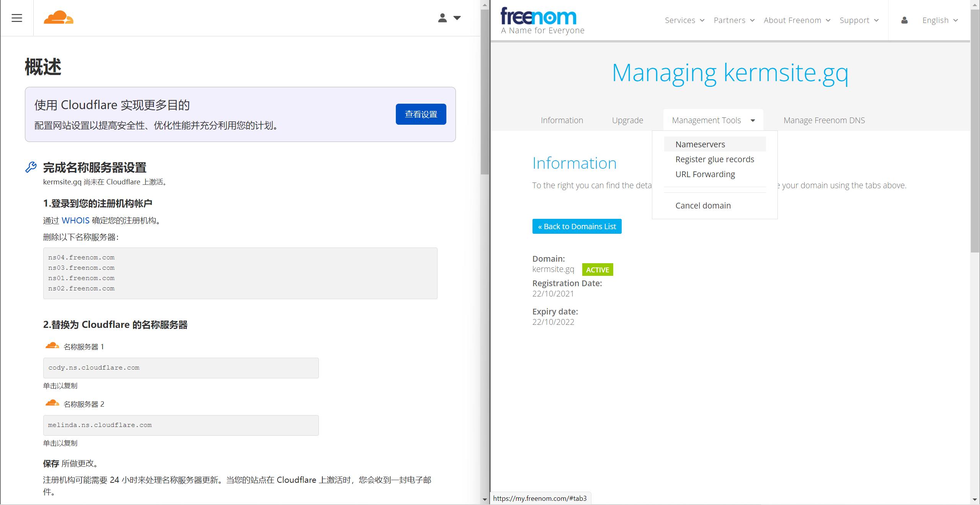Open the Upgrade tab
Image resolution: width=980 pixels, height=505 pixels.
click(x=627, y=120)
